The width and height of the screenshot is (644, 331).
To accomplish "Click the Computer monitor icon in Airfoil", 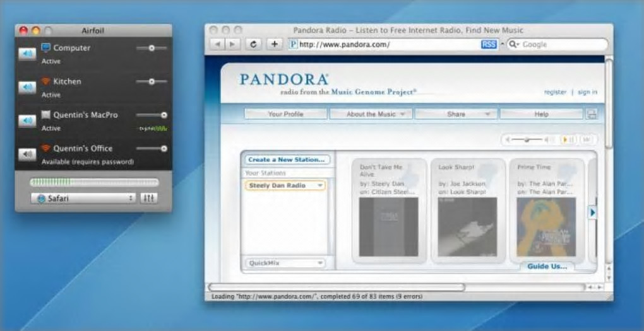I will (46, 47).
